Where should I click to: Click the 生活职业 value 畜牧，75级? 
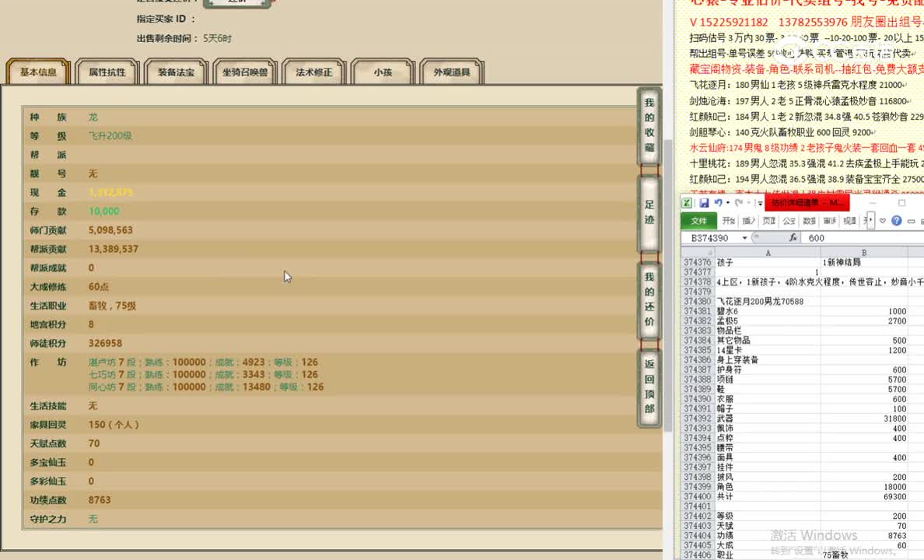click(x=112, y=306)
